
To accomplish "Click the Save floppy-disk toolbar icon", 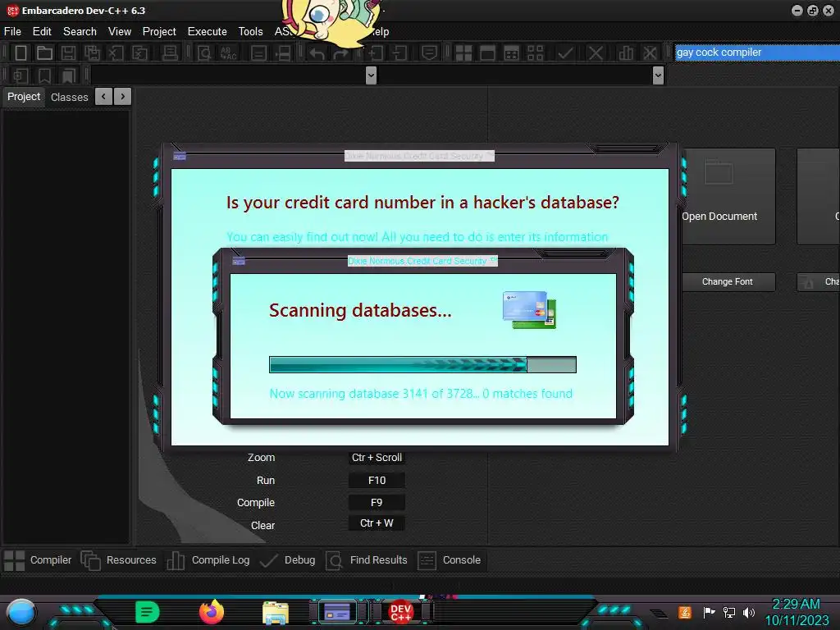I will click(68, 53).
